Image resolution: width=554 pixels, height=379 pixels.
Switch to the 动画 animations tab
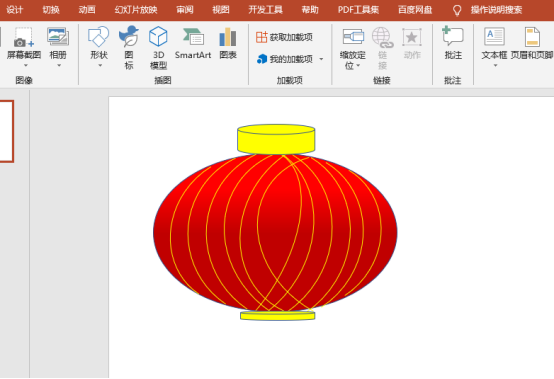pos(87,10)
